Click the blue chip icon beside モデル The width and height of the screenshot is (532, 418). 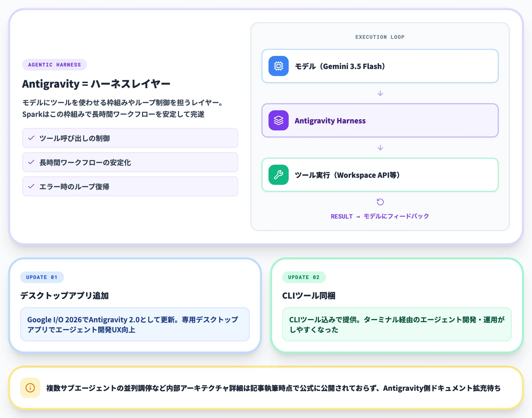[278, 66]
